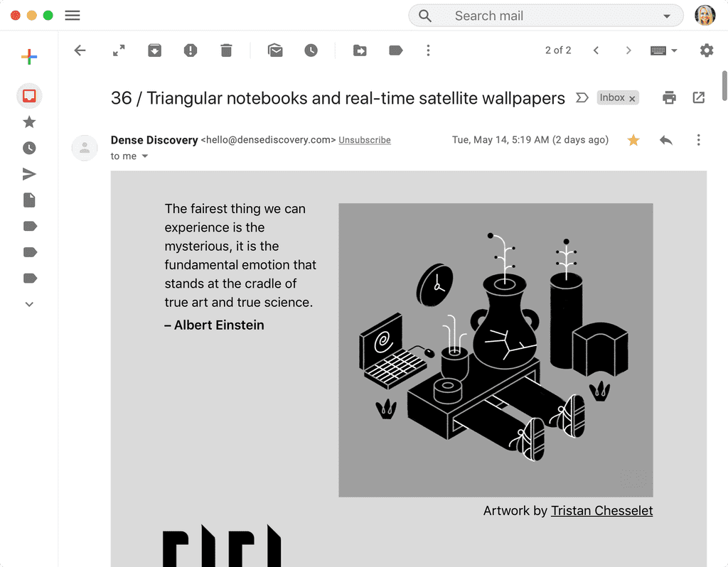Open the email in a new window
The height and width of the screenshot is (567, 728).
(699, 97)
